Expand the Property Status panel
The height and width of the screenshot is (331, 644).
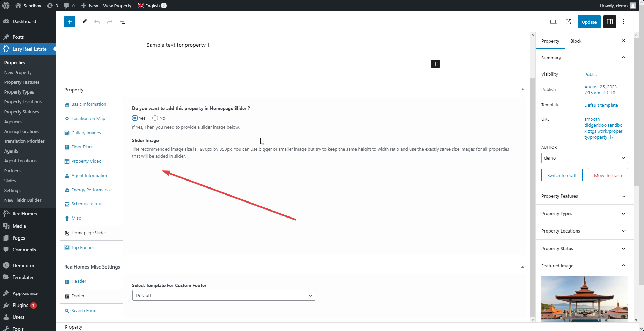pos(584,248)
